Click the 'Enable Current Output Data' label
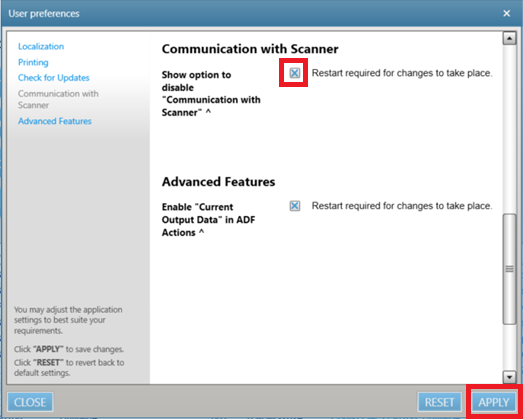This screenshot has width=523, height=420. point(208,220)
